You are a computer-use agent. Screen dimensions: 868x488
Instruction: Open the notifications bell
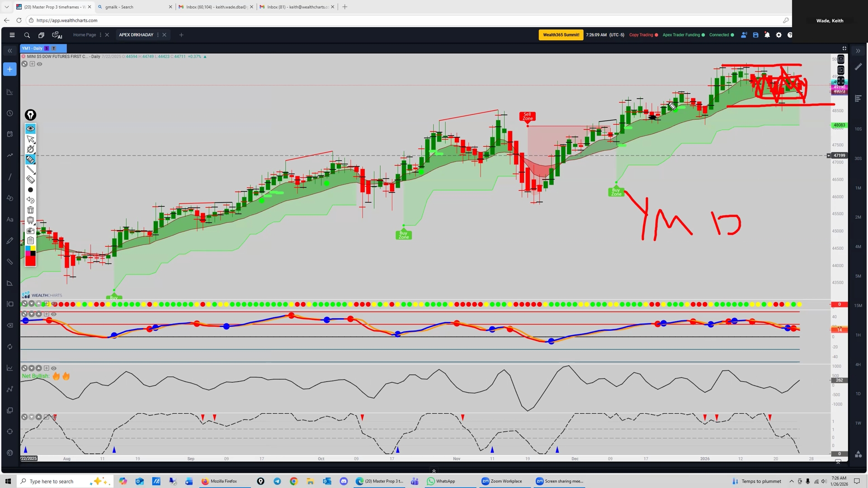767,35
